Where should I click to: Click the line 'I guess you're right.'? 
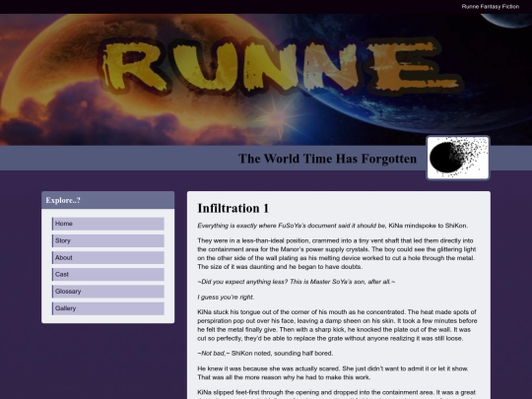pyautogui.click(x=226, y=298)
